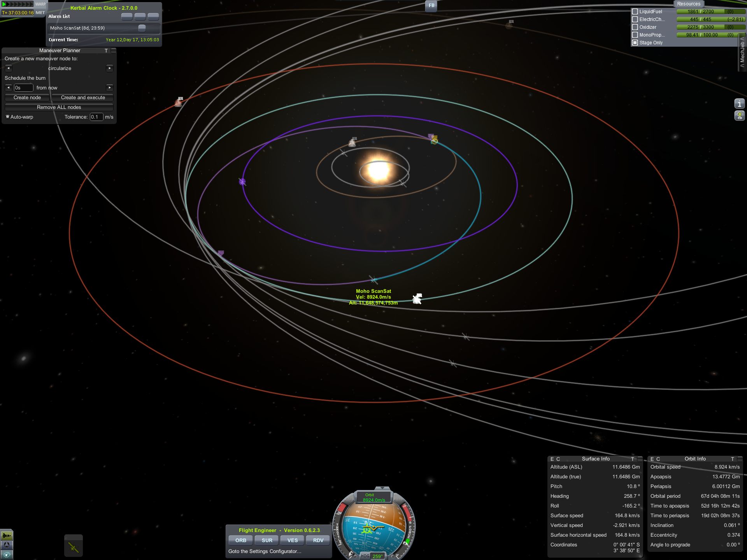Toggle MET display next to mission clock
The height and width of the screenshot is (560, 747).
(x=40, y=12)
